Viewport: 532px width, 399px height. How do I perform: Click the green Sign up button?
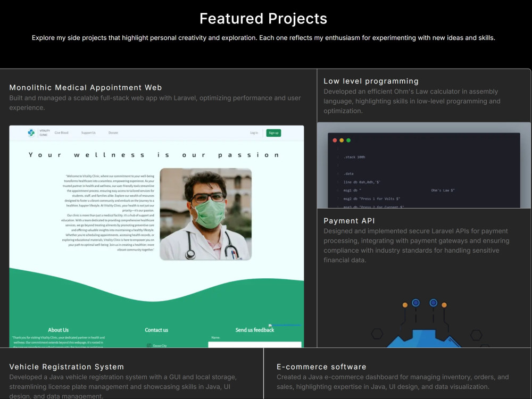coord(273,132)
